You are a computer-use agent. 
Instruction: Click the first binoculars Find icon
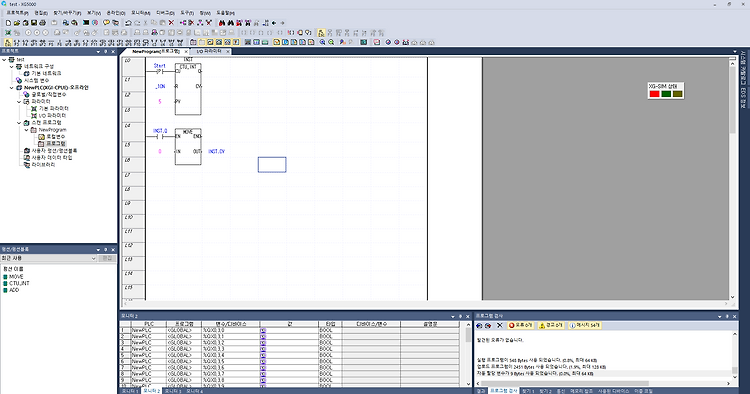222,22
